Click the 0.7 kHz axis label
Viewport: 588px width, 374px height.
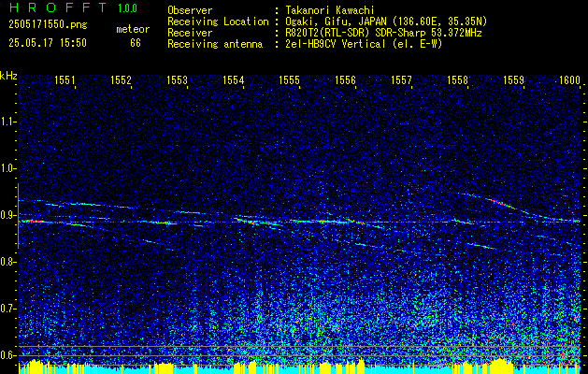7,309
